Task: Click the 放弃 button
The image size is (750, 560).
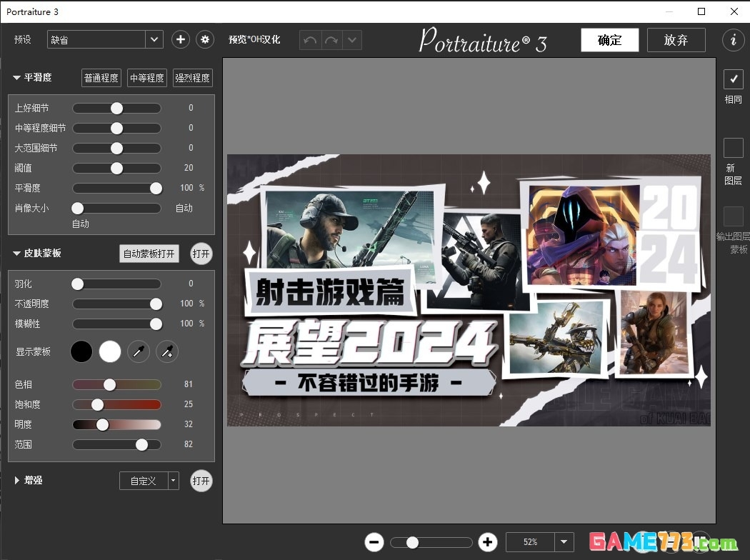Action: click(x=676, y=40)
